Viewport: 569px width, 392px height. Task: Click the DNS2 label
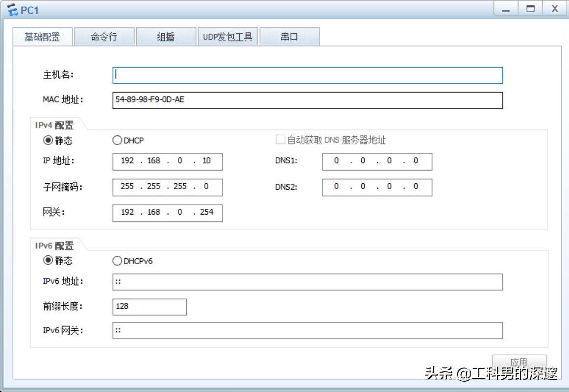click(286, 187)
